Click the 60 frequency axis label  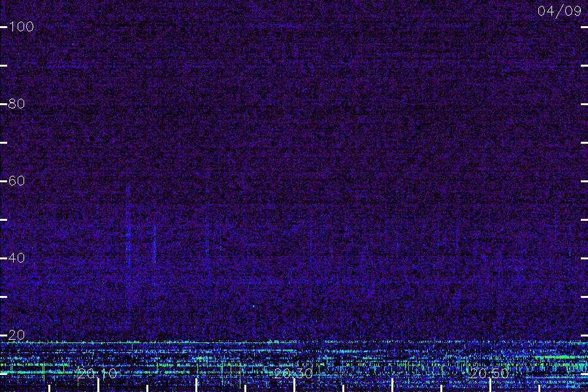[16, 181]
